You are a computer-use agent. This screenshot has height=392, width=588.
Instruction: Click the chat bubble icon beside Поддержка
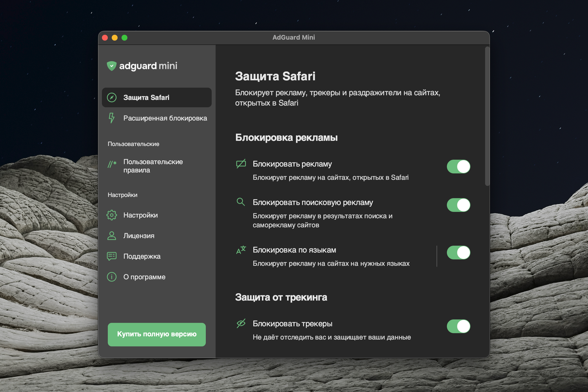(x=112, y=256)
